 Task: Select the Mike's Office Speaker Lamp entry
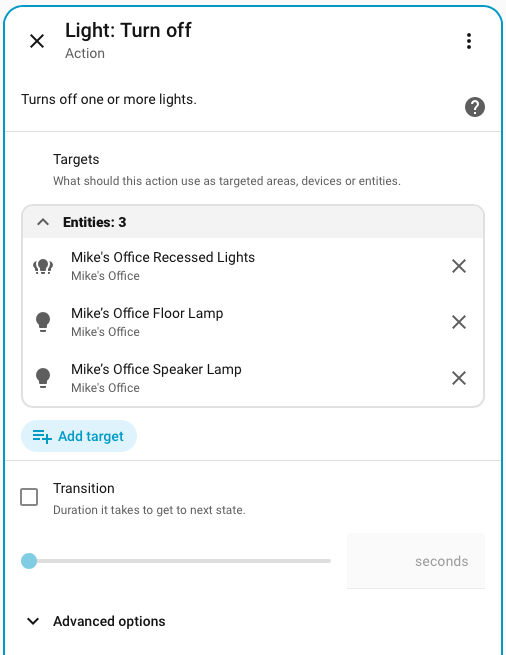point(253,378)
